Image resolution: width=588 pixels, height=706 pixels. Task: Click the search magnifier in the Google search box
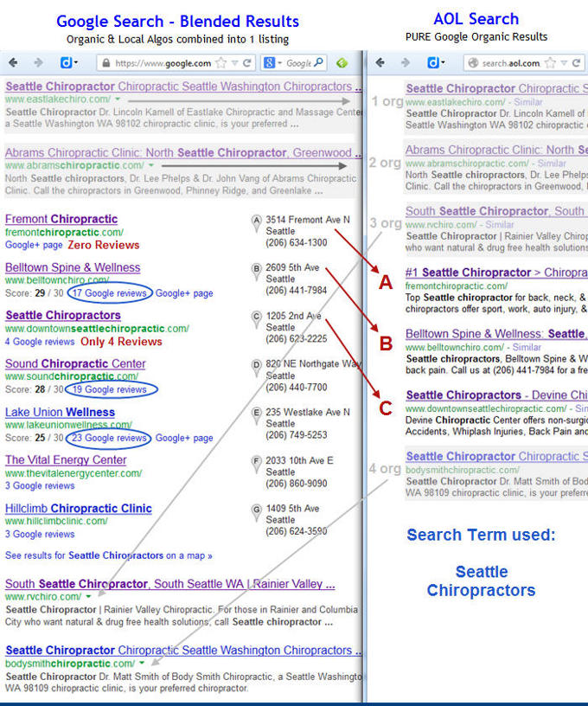[318, 63]
